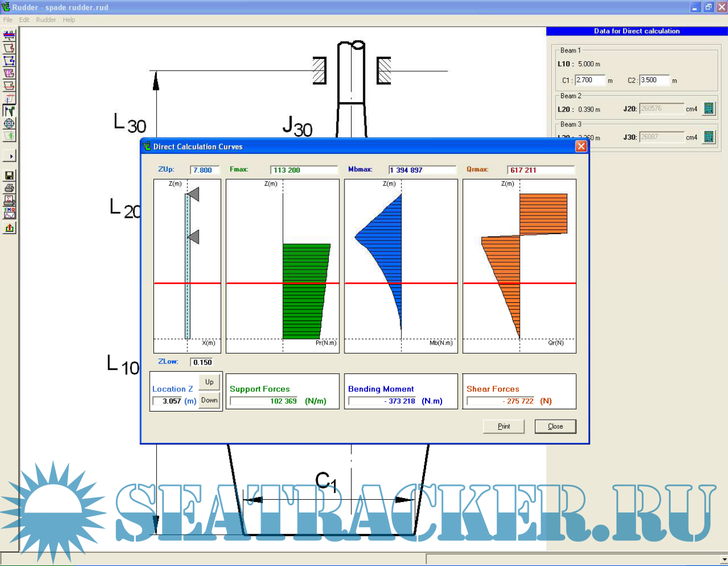Click the floppy disk save icon

pos(9,175)
